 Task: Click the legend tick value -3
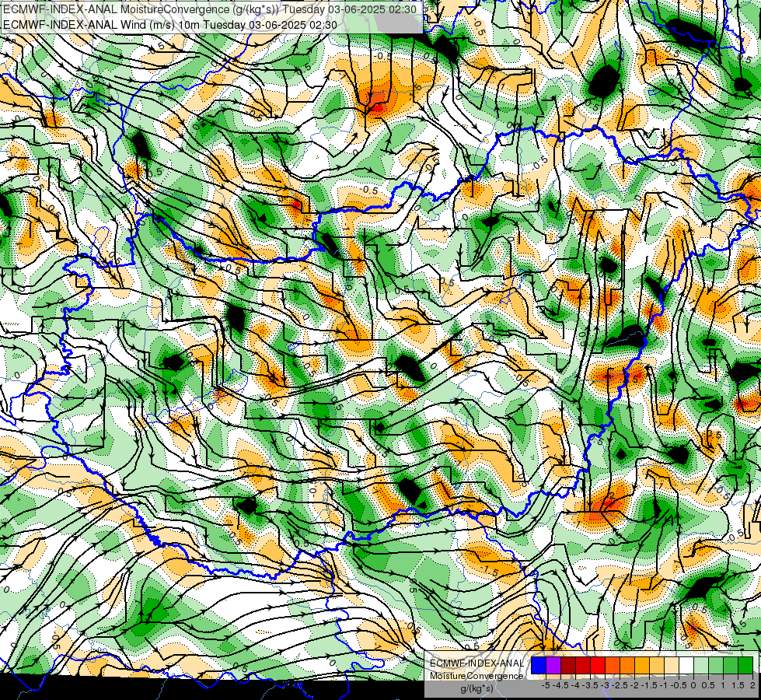tap(606, 685)
